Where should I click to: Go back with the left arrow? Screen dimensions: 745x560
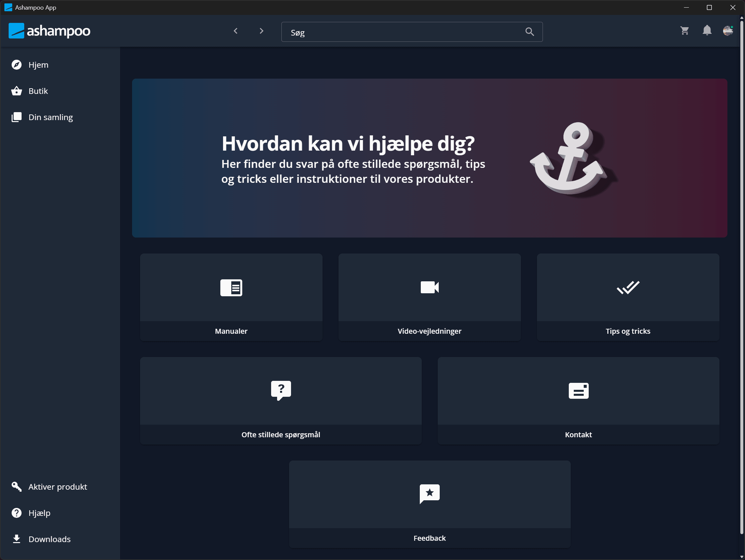pos(236,31)
